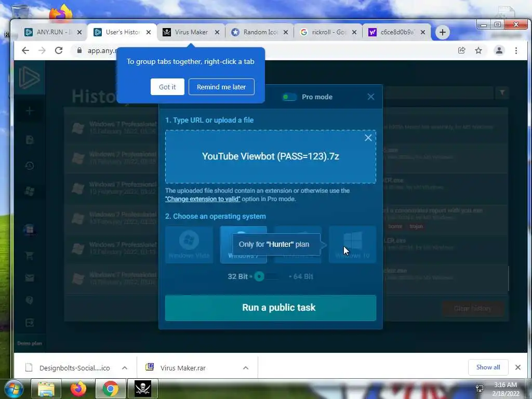Viewport: 532px width, 399px height.
Task: Click Remind me later button
Action: [221, 87]
